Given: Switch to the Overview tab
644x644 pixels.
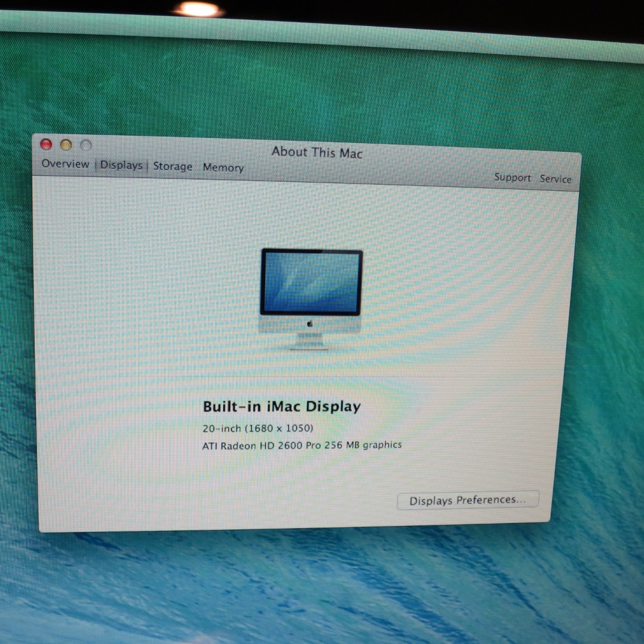Looking at the screenshot, I should (65, 164).
